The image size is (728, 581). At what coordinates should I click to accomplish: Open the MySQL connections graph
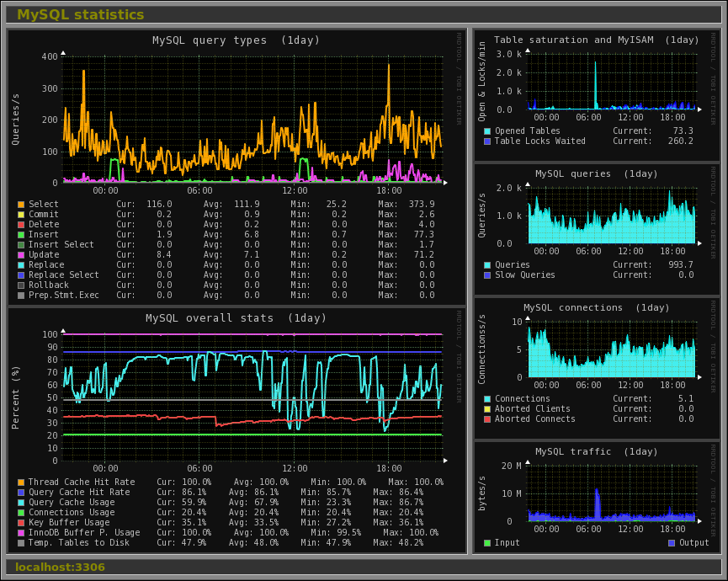tap(597, 368)
